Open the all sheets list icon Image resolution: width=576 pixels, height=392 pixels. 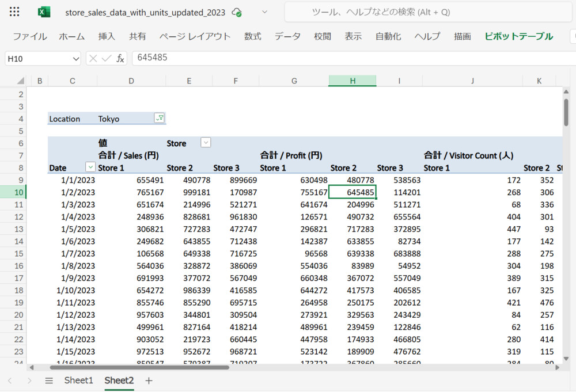[49, 380]
